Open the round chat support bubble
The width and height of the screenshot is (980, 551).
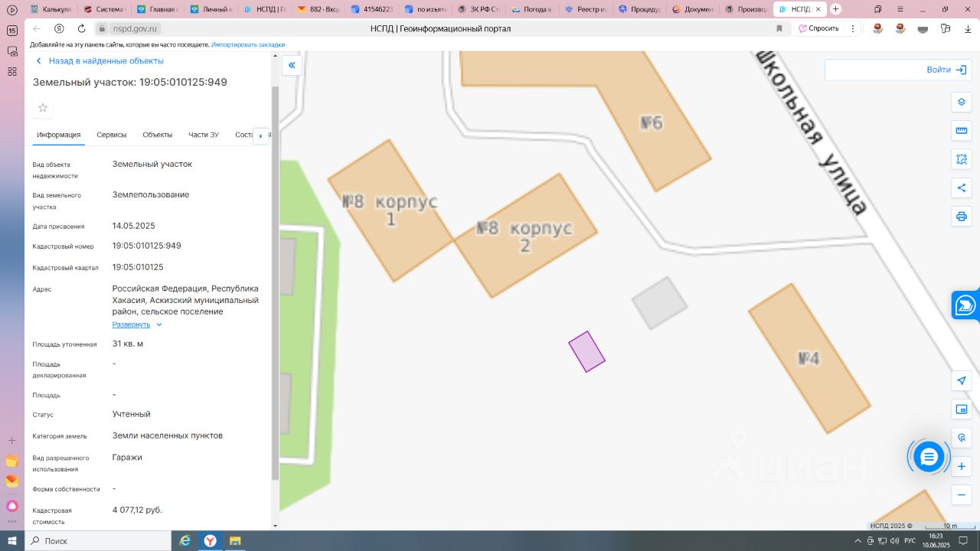[x=929, y=457]
